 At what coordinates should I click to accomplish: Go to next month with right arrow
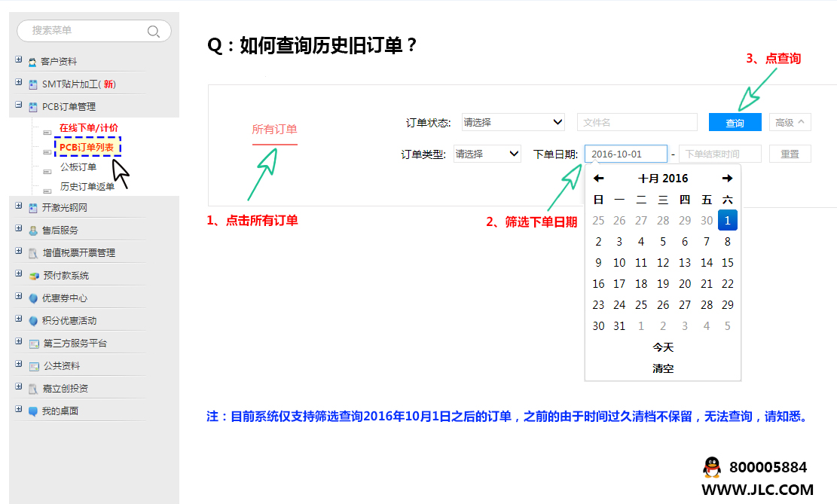(727, 179)
